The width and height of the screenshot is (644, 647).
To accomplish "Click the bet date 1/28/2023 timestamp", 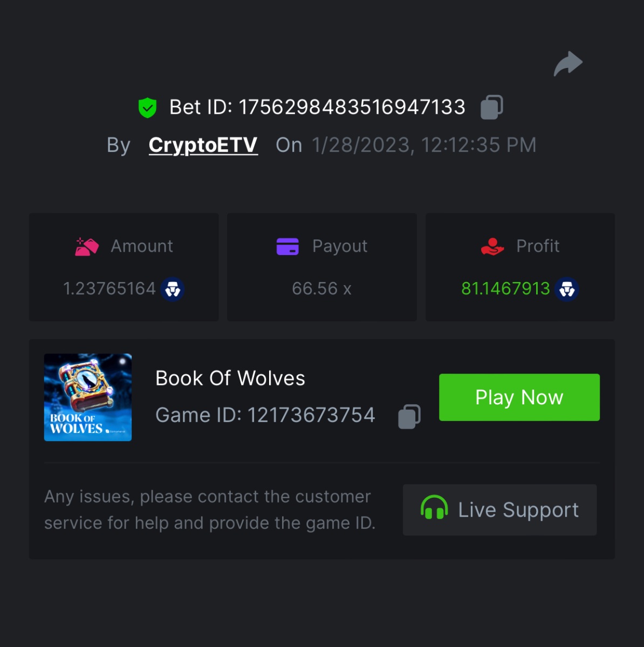I will click(424, 145).
